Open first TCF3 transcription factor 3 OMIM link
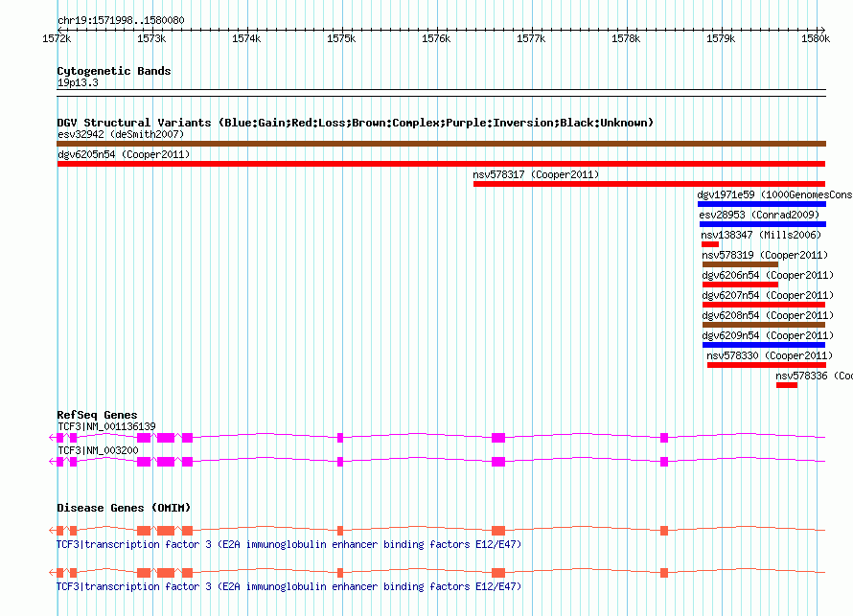853x616 pixels. point(288,544)
